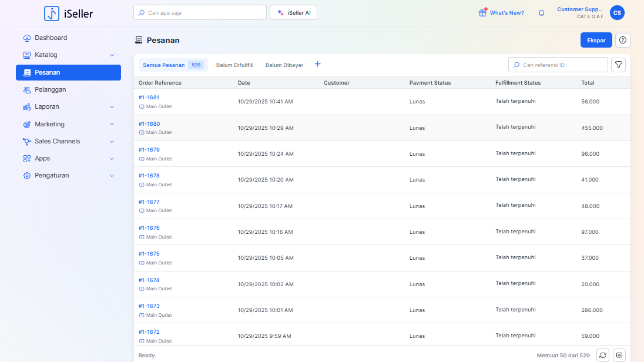Open the filter funnel icon
644x362 pixels.
pyautogui.click(x=618, y=65)
